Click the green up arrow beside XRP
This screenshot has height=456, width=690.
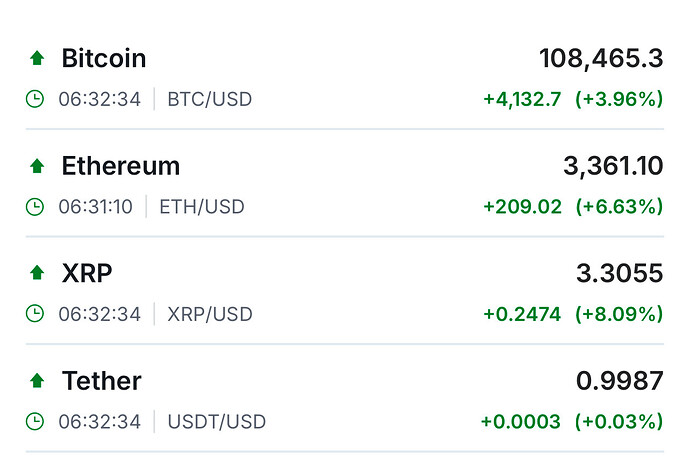(37, 273)
